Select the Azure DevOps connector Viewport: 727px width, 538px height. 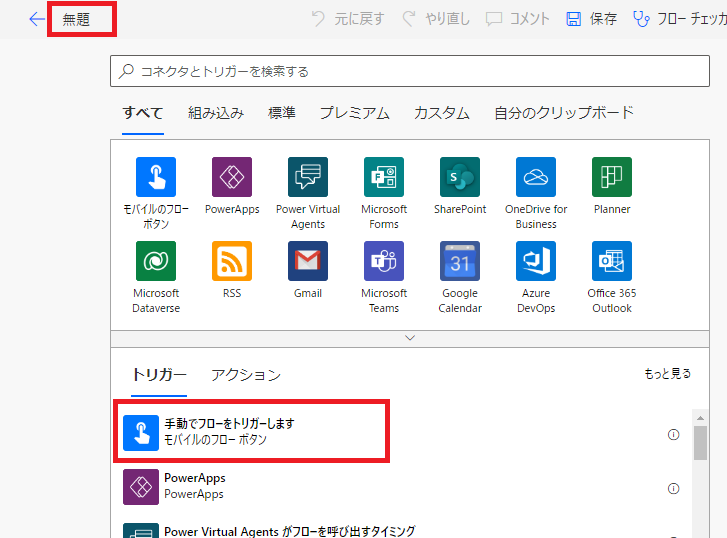pyautogui.click(x=536, y=277)
